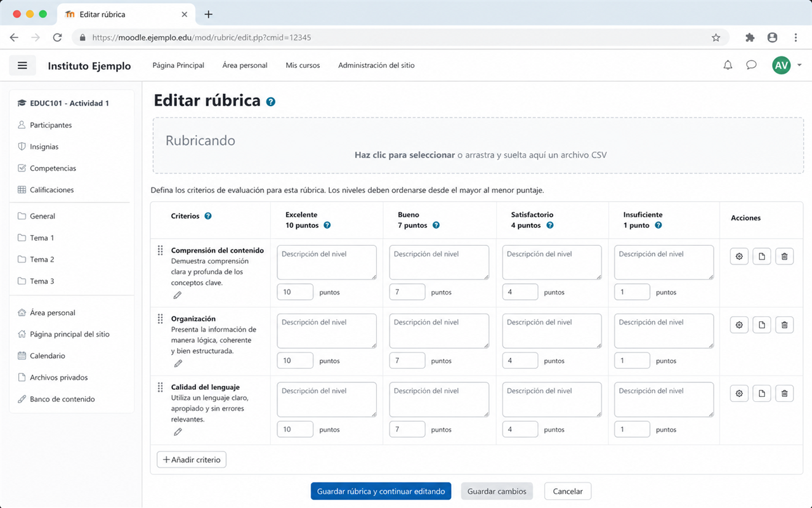Open the browser profile icon
The width and height of the screenshot is (812, 508).
click(772, 37)
